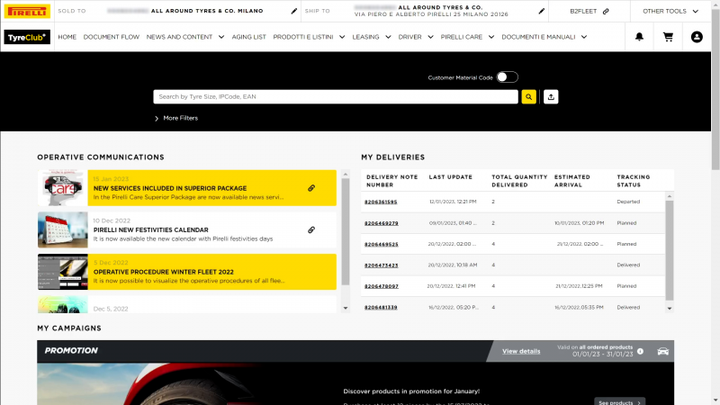Open the user profile icon

tap(697, 37)
